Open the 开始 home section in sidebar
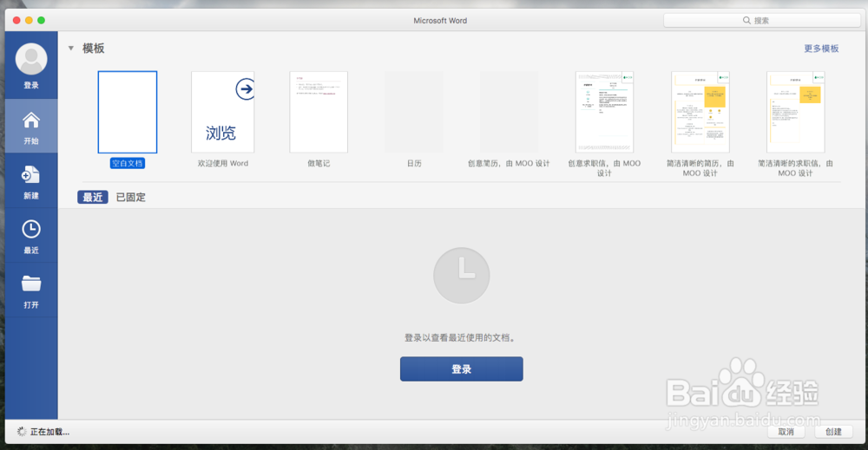868x450 pixels. tap(31, 126)
